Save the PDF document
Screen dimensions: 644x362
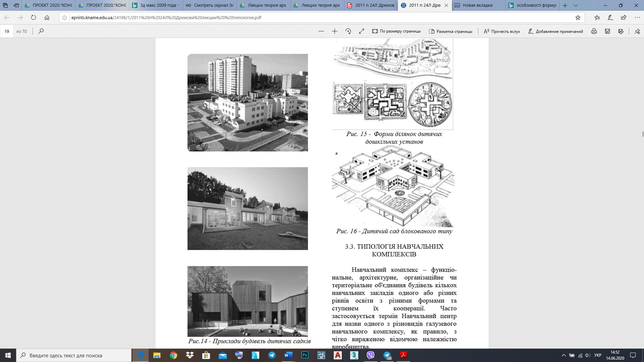(x=607, y=31)
